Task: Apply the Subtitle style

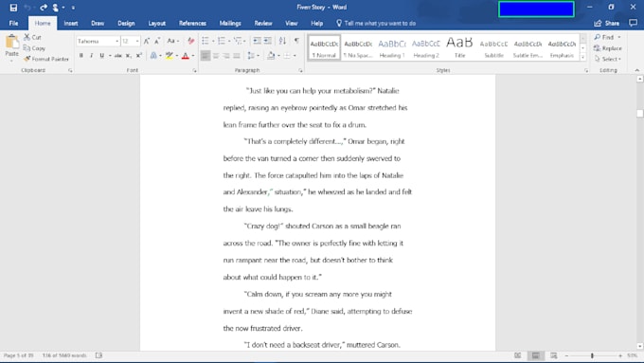Action: pyautogui.click(x=493, y=47)
